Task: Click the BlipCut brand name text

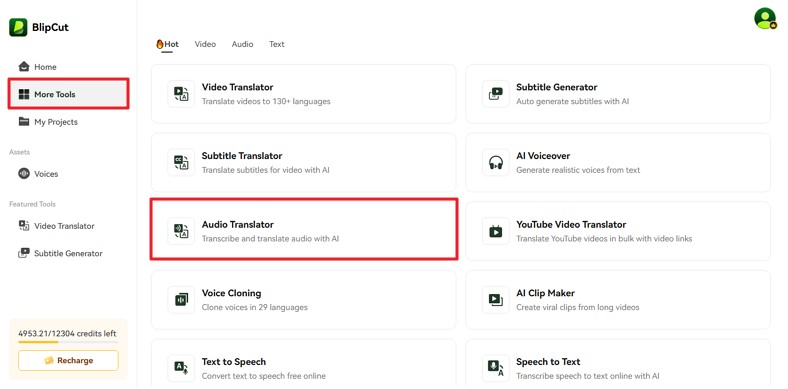Action: coord(50,28)
